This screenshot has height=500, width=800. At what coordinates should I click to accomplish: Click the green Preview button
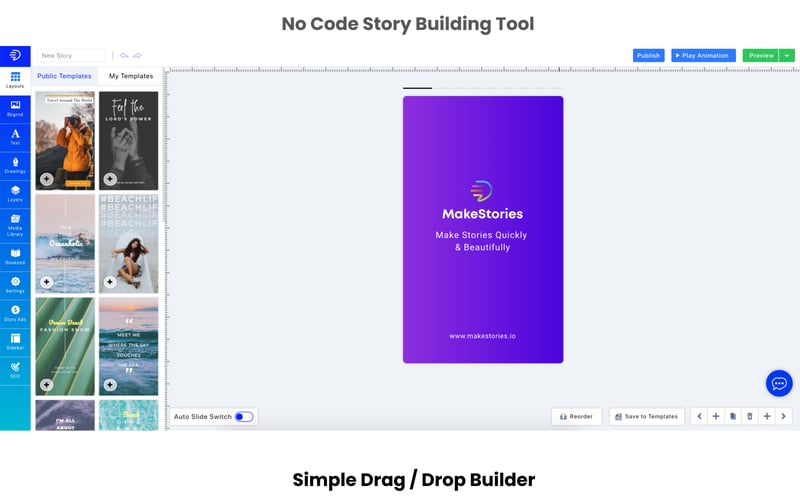[x=761, y=55]
